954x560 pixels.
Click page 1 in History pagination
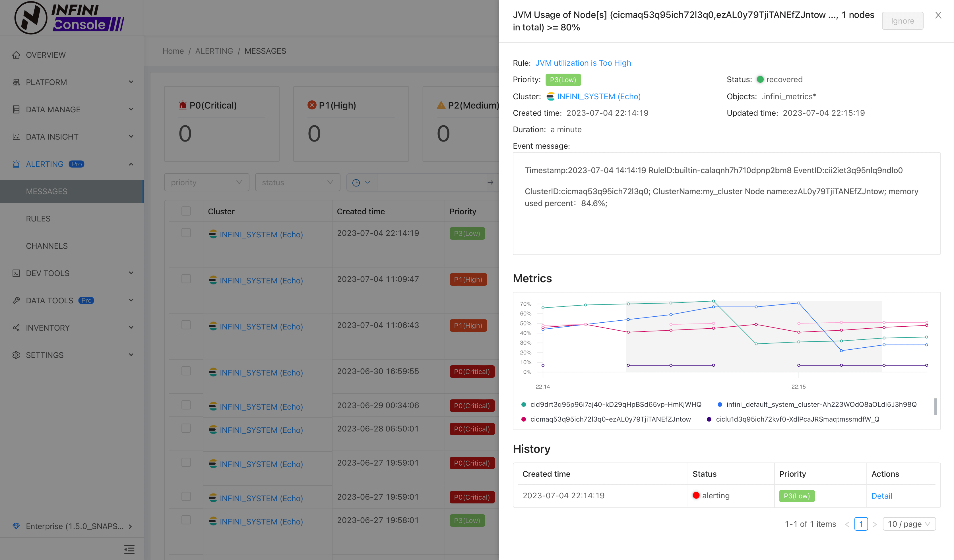(x=861, y=524)
